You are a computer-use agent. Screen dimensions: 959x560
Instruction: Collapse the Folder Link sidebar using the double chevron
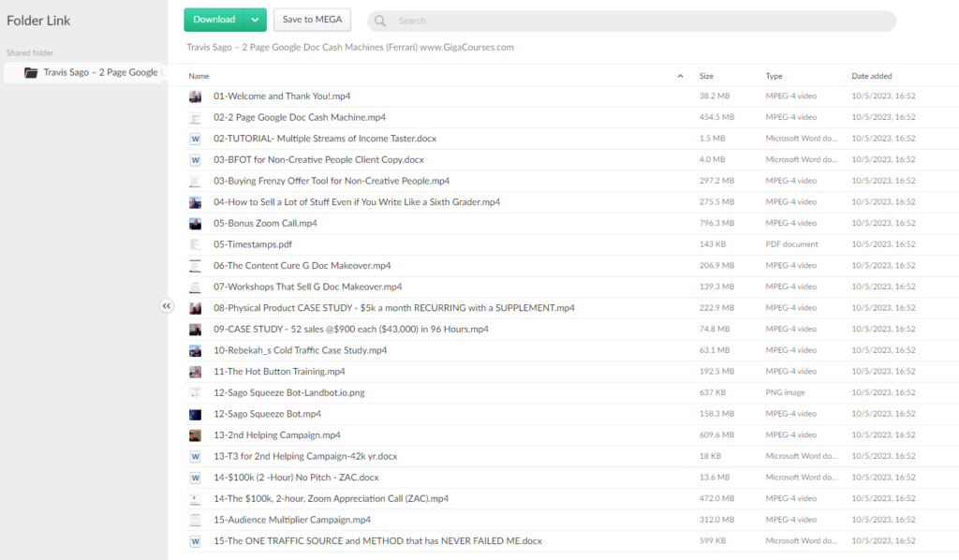point(167,305)
